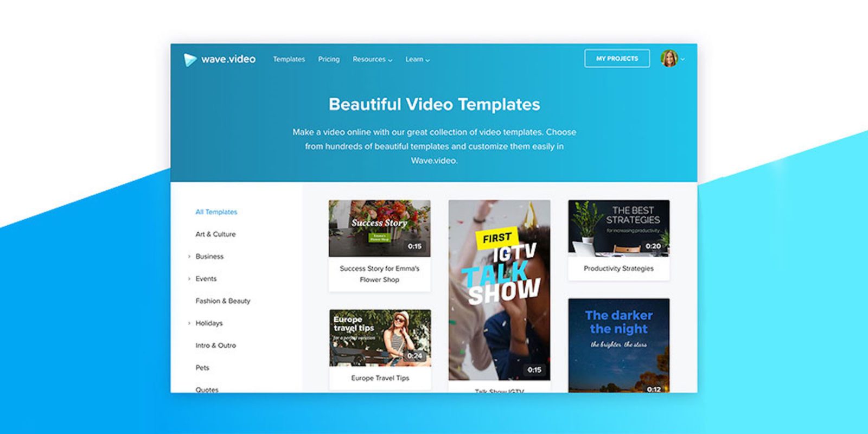Open the Pricing page link
Screen dimensions: 868x434
pyautogui.click(x=329, y=59)
